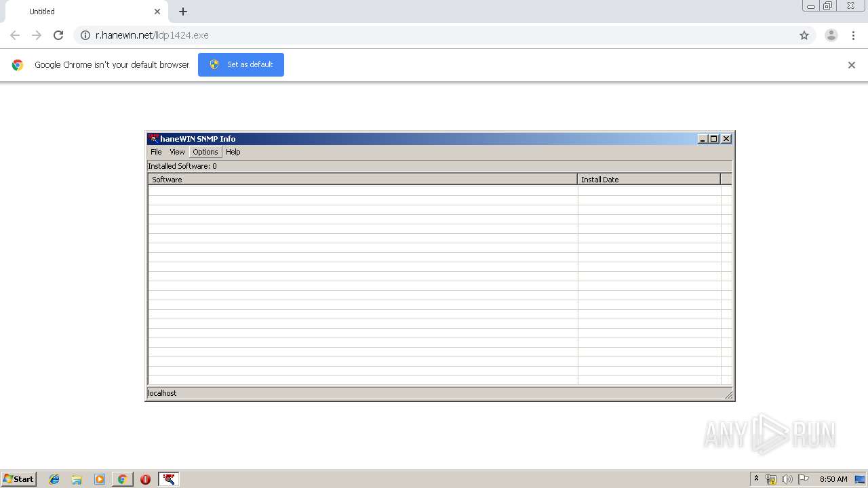Select the haneWIN taskbar button
The height and width of the screenshot is (488, 868).
[169, 479]
